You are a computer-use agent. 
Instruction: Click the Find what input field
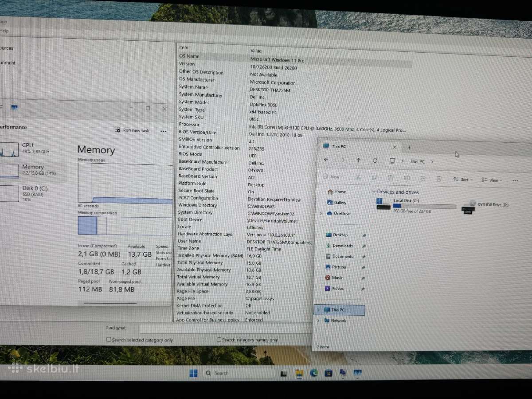click(225, 329)
